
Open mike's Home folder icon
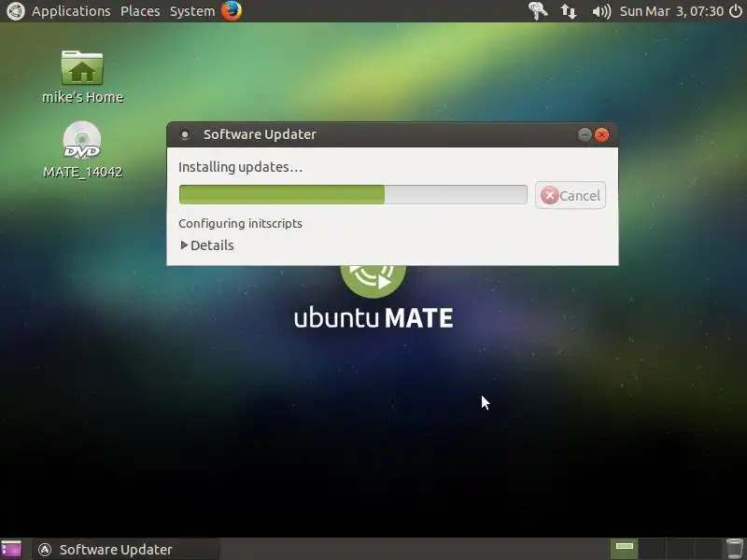click(x=82, y=77)
